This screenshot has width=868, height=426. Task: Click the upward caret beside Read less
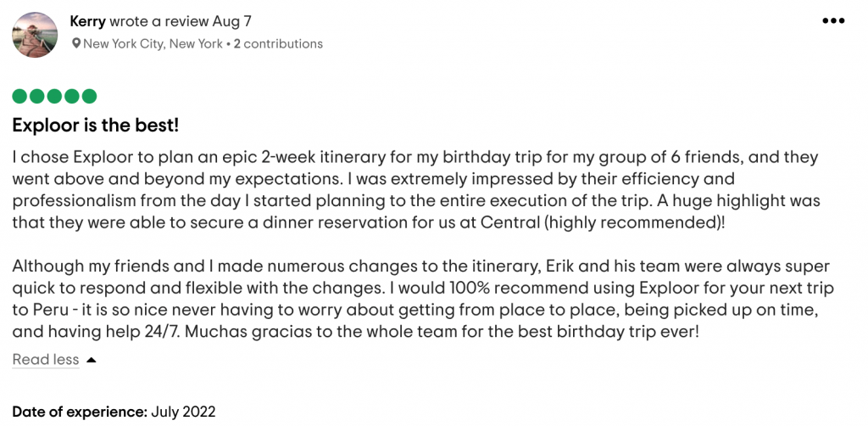pos(92,360)
